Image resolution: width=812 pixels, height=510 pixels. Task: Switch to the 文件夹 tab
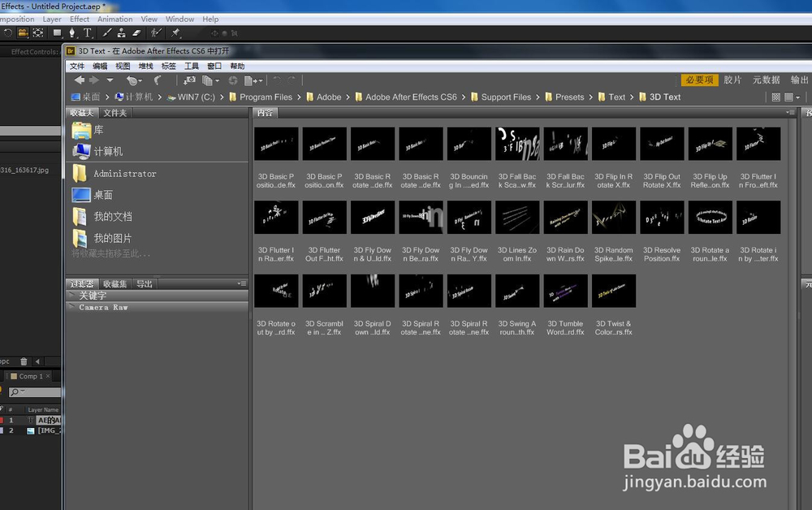[115, 112]
